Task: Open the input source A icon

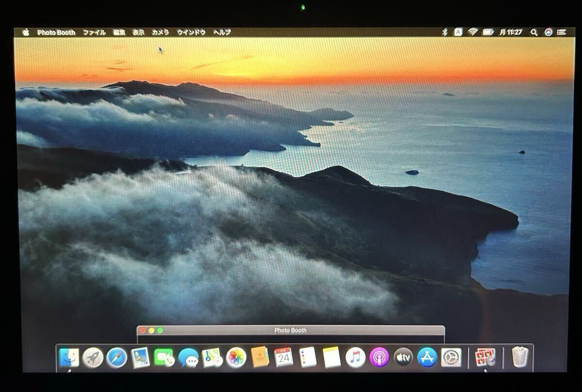Action: tap(458, 32)
